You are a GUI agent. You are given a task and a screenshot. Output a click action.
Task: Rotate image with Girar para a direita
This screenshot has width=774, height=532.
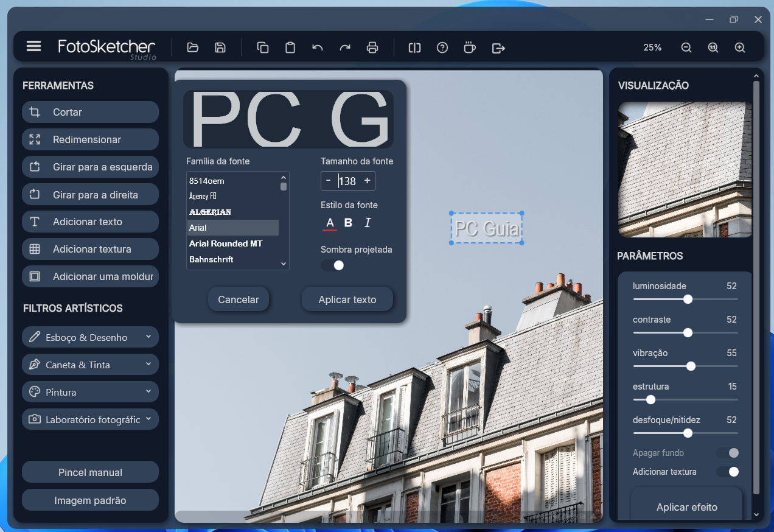tap(90, 195)
